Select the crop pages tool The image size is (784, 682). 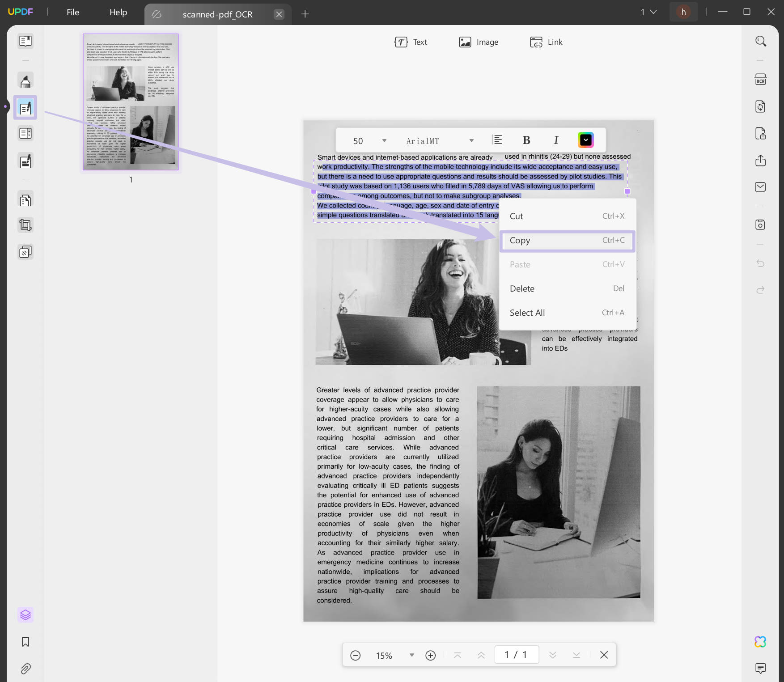[x=25, y=225]
